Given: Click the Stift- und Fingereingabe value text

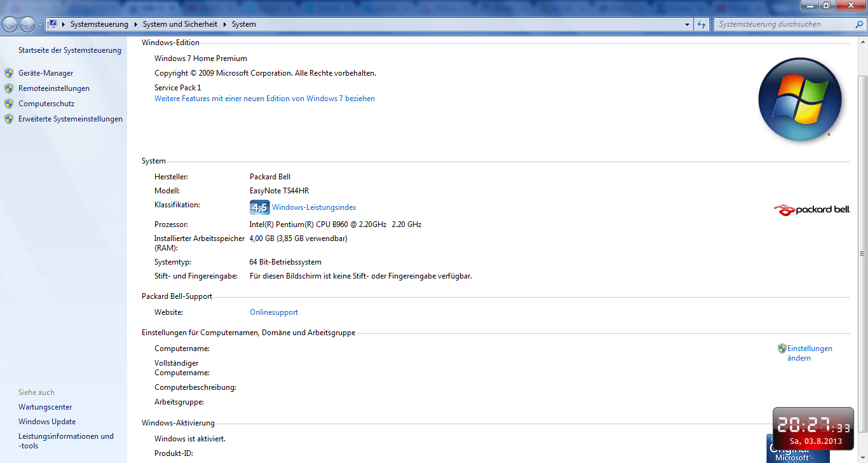Looking at the screenshot, I should (361, 276).
